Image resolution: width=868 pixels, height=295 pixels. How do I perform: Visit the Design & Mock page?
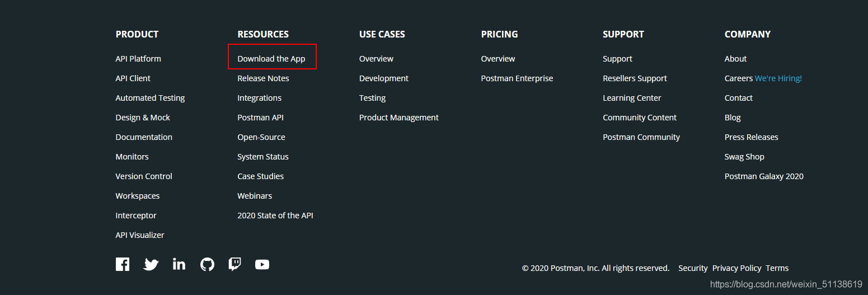[143, 118]
